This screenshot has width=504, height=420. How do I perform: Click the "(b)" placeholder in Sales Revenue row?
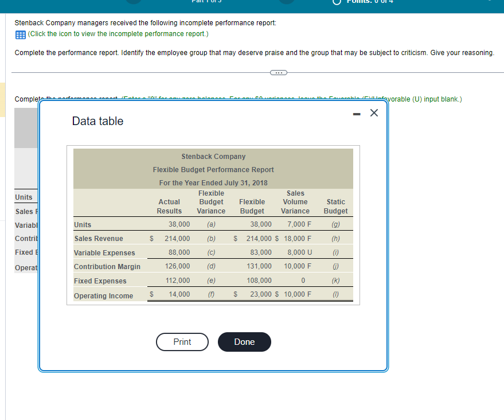tap(211, 238)
